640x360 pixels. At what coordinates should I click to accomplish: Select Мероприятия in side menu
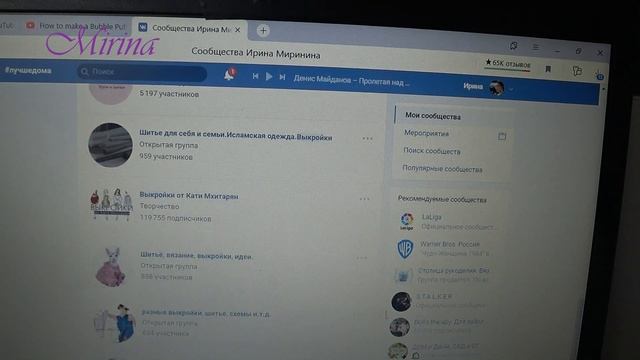(427, 133)
